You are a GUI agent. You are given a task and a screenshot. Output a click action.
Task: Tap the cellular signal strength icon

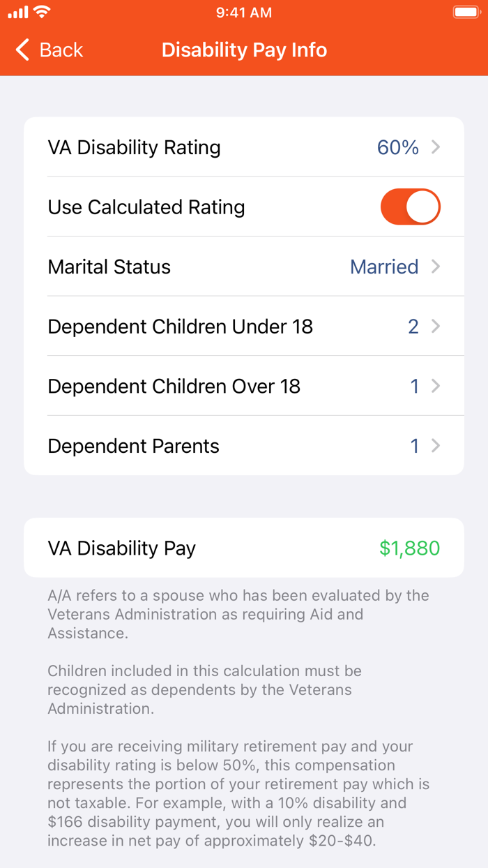coord(19,12)
